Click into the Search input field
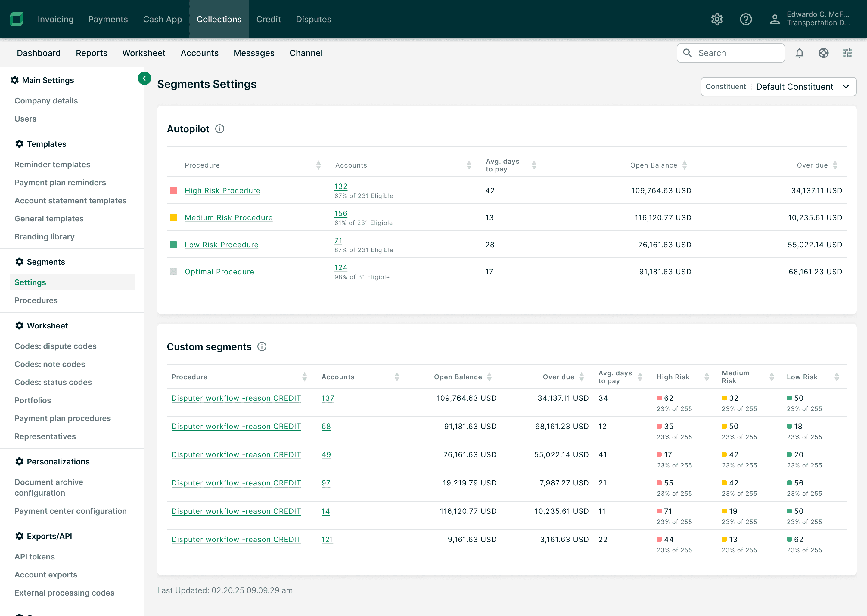This screenshot has width=867, height=616. tap(736, 53)
